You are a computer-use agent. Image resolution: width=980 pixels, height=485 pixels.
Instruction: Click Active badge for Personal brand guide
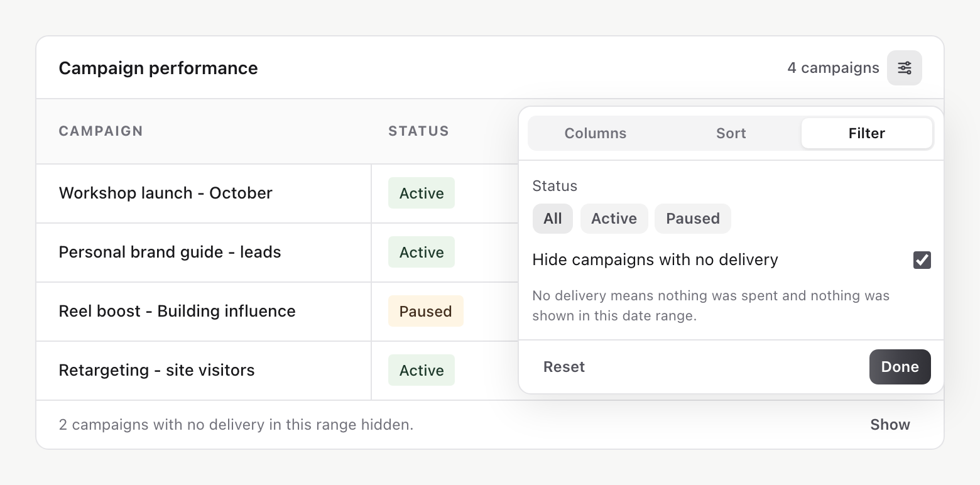pyautogui.click(x=422, y=252)
